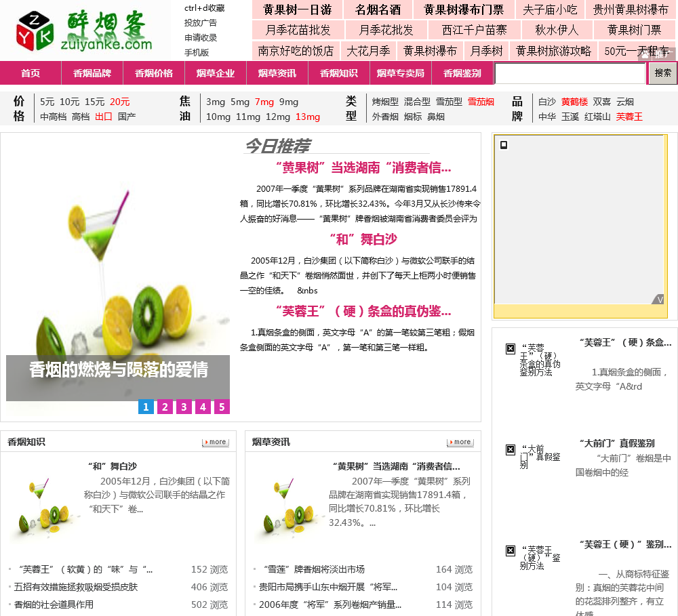Image resolution: width=678 pixels, height=616 pixels.
Task: Go to 烟草资讯 navigation item
Action: (277, 73)
